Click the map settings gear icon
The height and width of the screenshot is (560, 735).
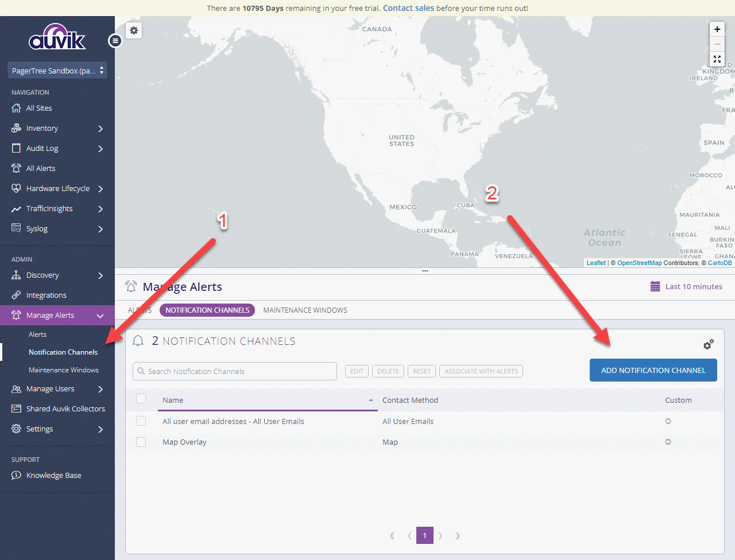134,30
